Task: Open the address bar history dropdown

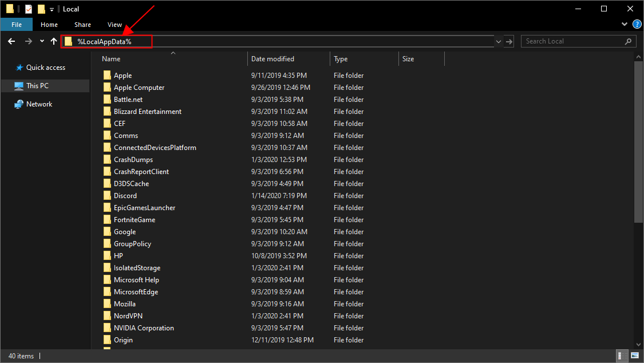Action: [498, 41]
